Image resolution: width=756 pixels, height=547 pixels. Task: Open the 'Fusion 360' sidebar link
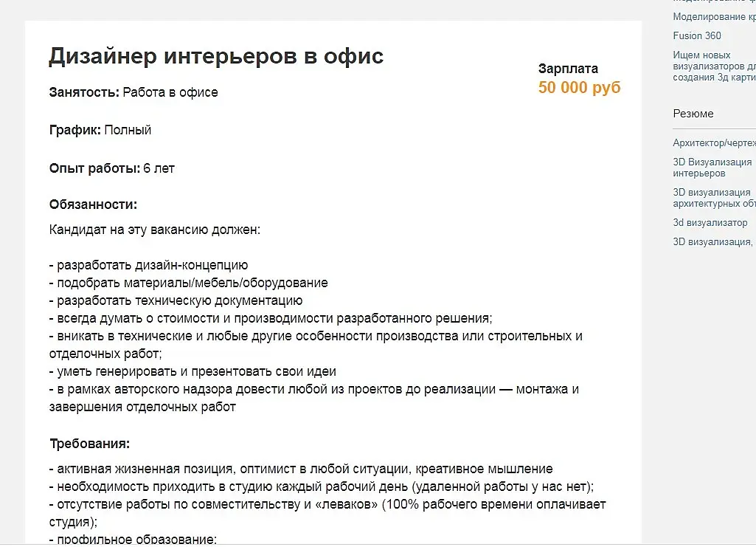pos(697,35)
